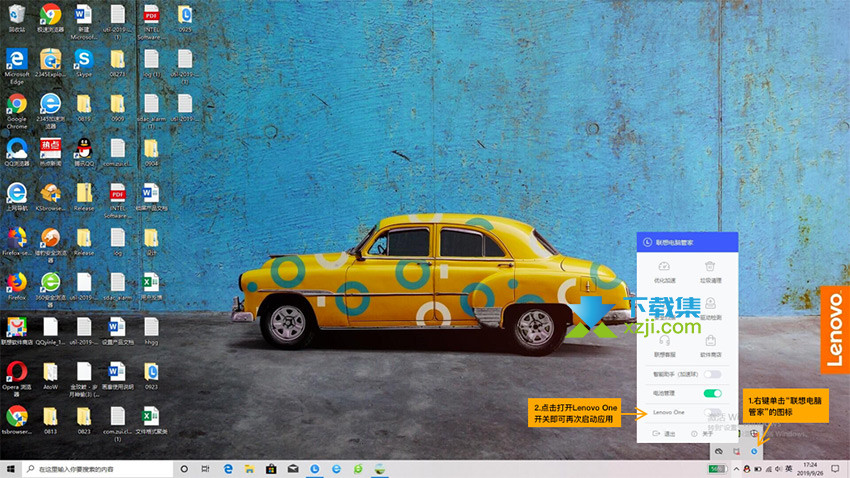The width and height of the screenshot is (850, 478).
Task: Select tsbrowser desktop shortcut
Action: 17,420
